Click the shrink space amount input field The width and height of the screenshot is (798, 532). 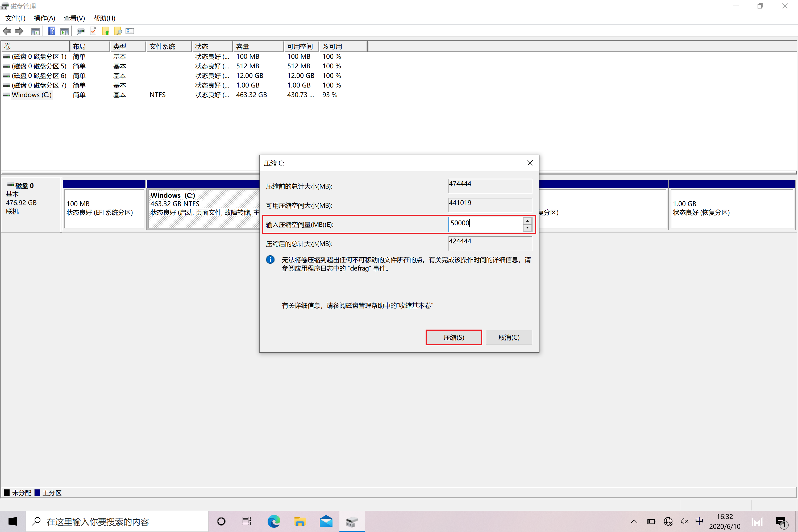[485, 224]
